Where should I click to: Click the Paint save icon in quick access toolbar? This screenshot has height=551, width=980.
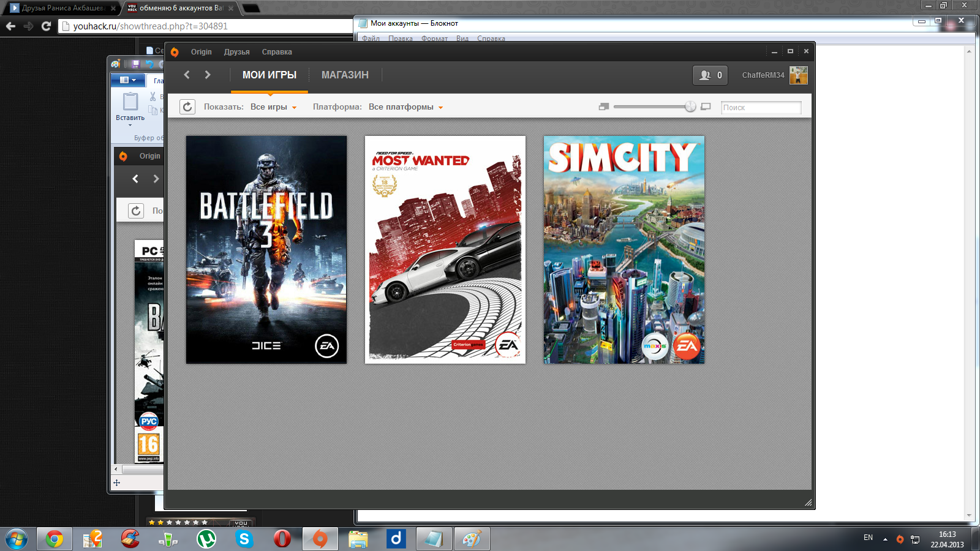136,64
